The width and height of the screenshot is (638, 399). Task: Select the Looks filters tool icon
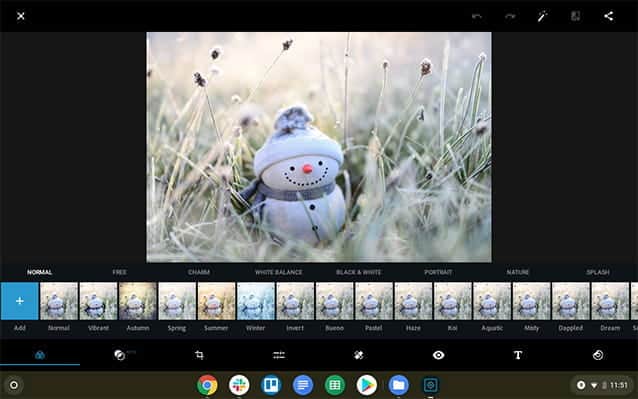(x=40, y=355)
